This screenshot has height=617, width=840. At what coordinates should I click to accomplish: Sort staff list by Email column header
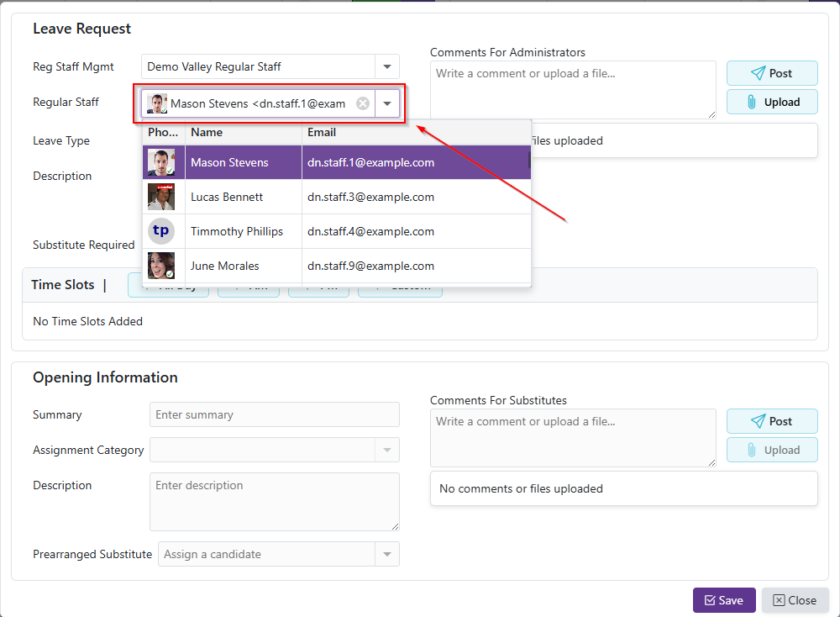416,132
